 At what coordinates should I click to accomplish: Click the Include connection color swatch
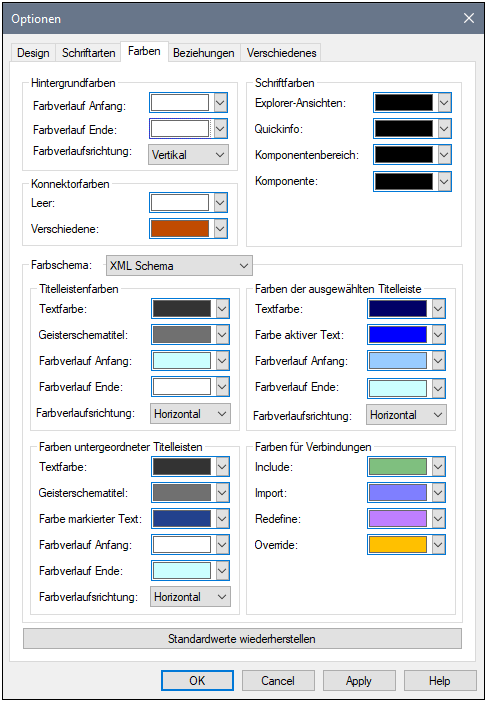[398, 467]
